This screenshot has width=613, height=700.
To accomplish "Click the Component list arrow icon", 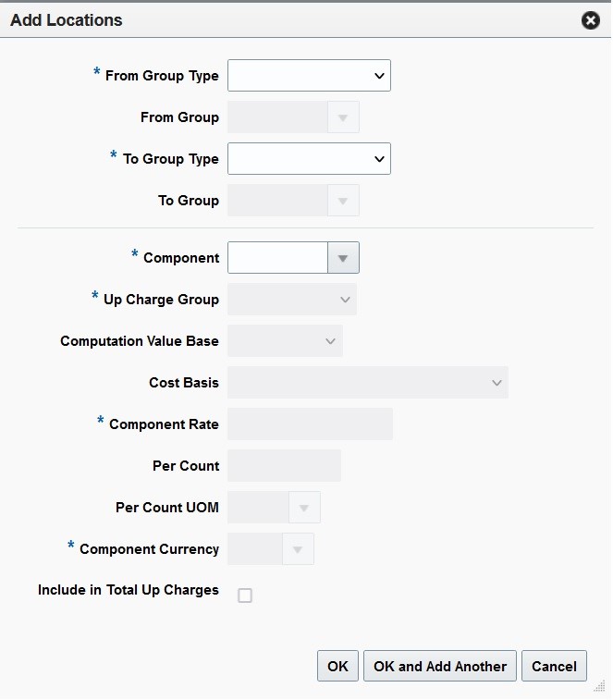I will coord(343,258).
